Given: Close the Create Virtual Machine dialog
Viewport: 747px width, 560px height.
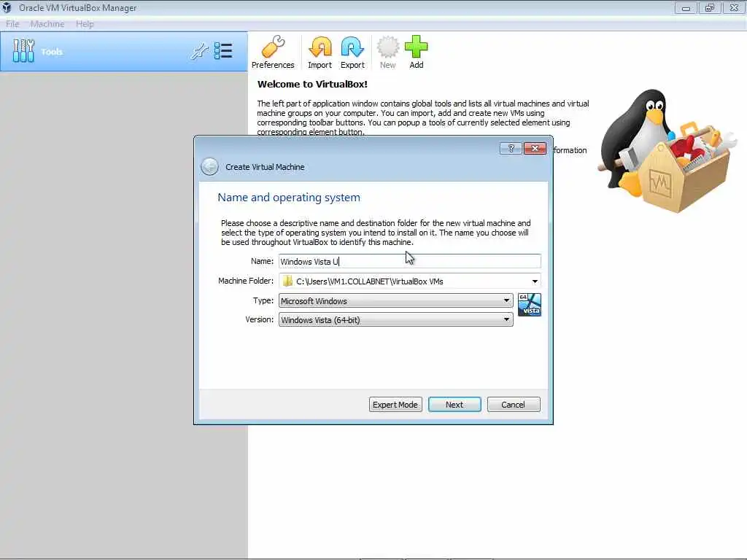Looking at the screenshot, I should point(535,149).
